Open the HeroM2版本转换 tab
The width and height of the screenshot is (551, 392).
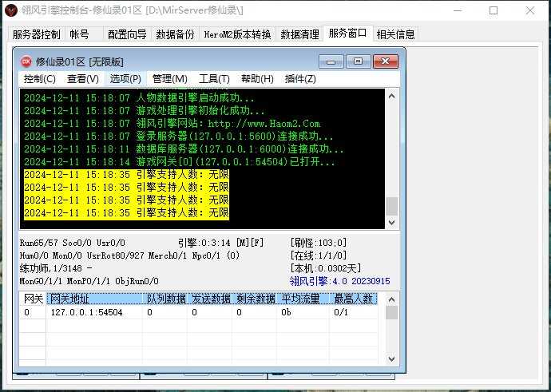point(236,34)
